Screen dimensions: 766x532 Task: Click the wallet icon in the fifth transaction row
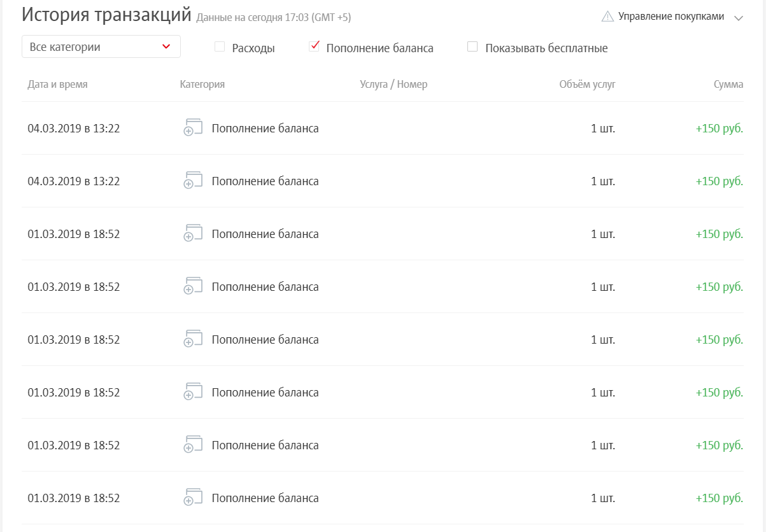[x=193, y=339]
